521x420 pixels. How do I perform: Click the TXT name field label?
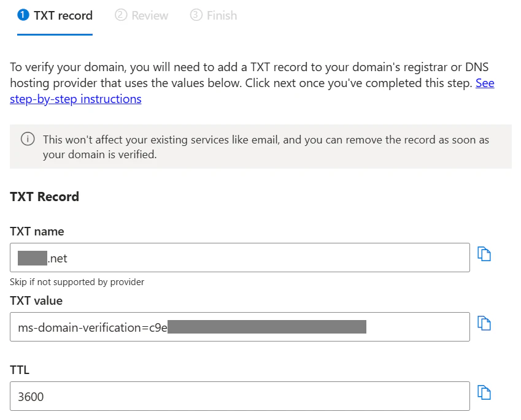(x=37, y=232)
